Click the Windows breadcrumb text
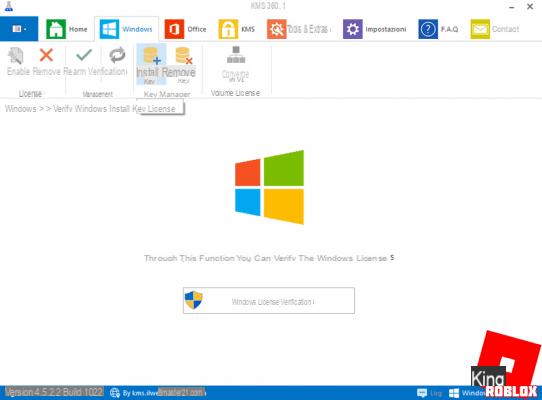Viewport: 542px width, 400px height. (x=20, y=109)
